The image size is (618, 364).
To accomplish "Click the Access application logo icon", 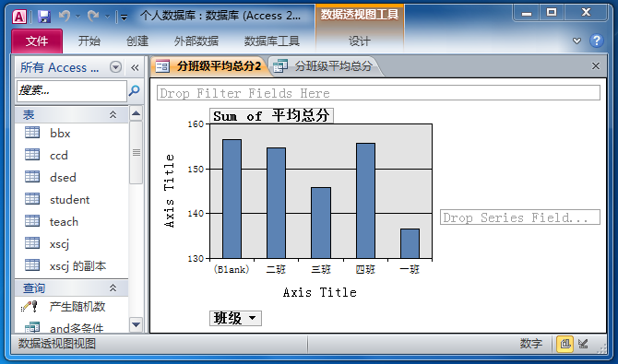I will 19,17.
